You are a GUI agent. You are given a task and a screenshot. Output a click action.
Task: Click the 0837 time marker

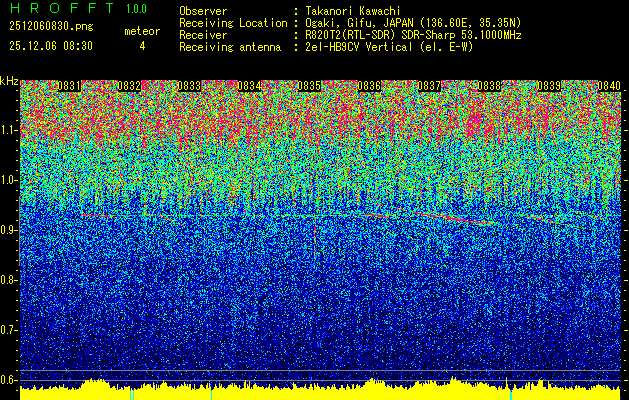coord(429,86)
